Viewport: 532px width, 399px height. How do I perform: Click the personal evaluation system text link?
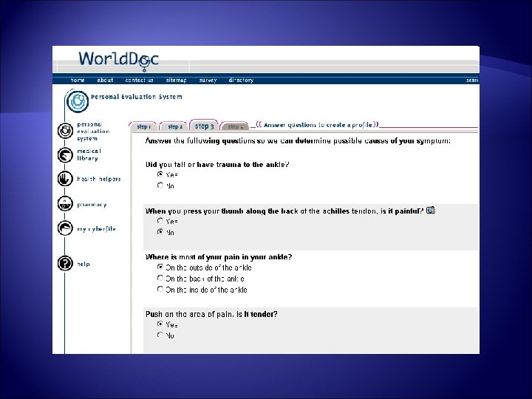pyautogui.click(x=93, y=132)
